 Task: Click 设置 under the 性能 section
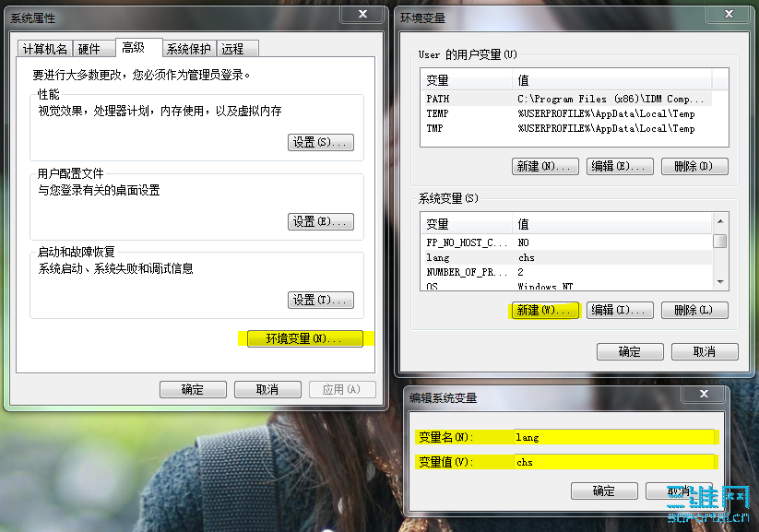pyautogui.click(x=323, y=142)
